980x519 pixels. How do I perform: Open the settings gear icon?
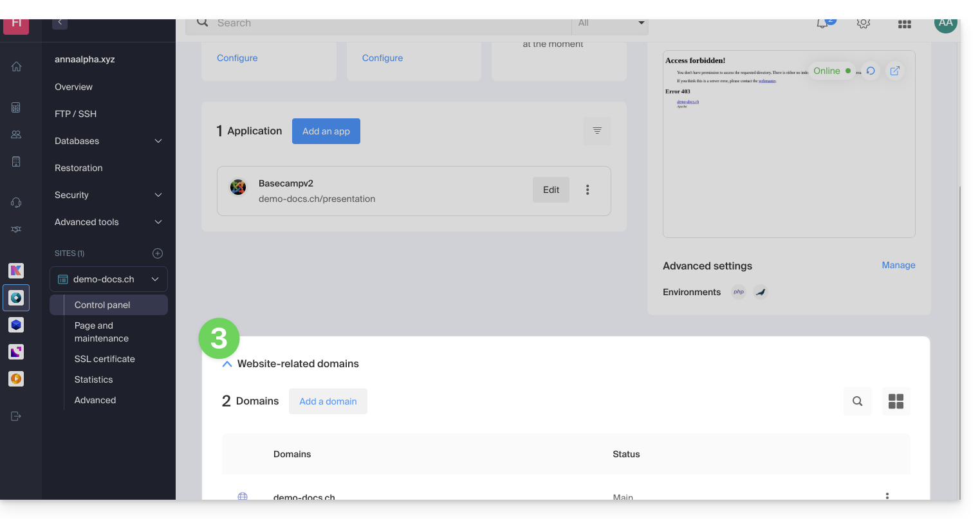(x=863, y=24)
